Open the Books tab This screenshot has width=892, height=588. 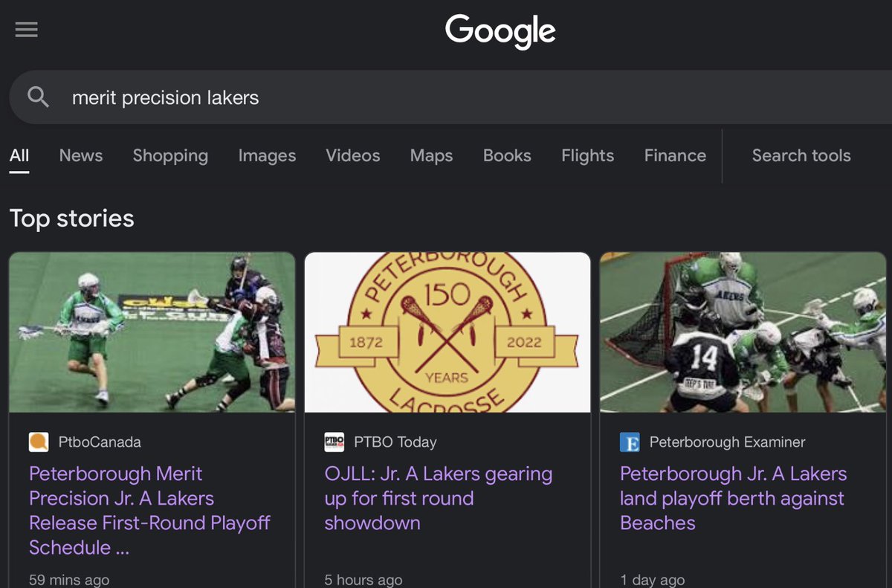(x=507, y=155)
